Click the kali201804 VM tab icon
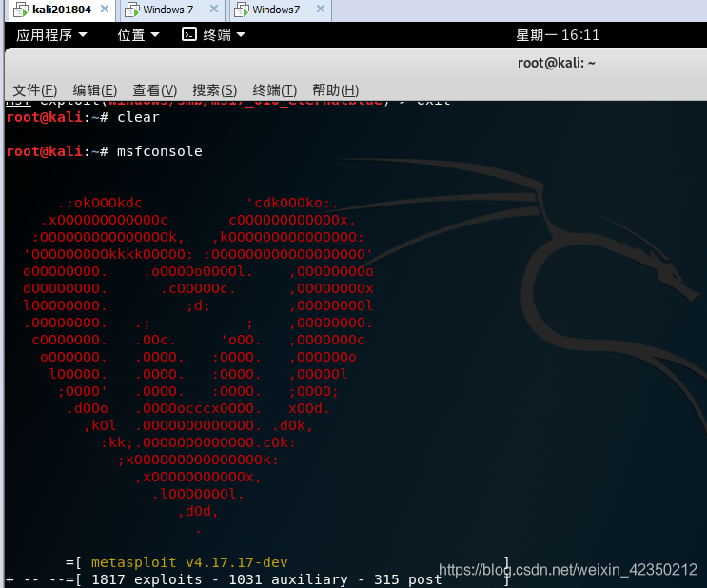 click(x=21, y=10)
